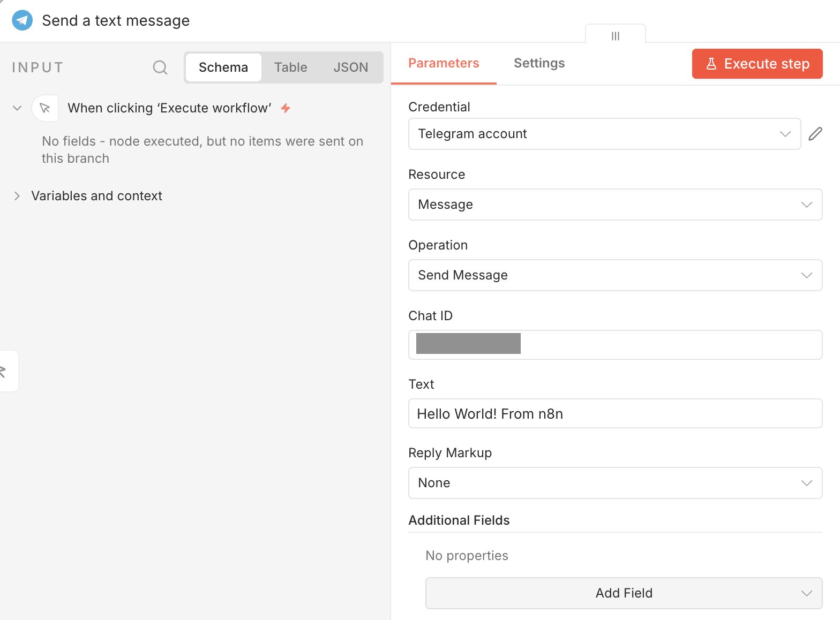Collapse the 'When clicking Execute workflow' node
The image size is (840, 620).
click(17, 108)
